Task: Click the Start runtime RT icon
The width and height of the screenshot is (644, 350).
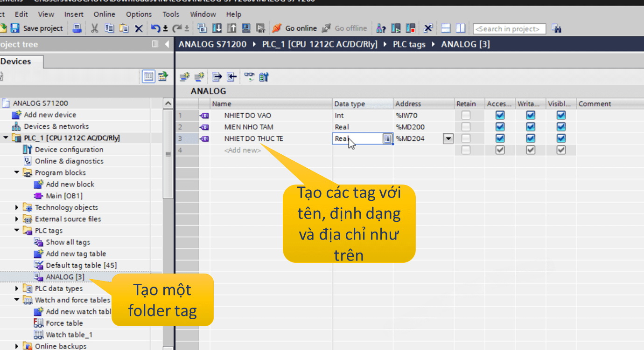Action: [x=261, y=28]
